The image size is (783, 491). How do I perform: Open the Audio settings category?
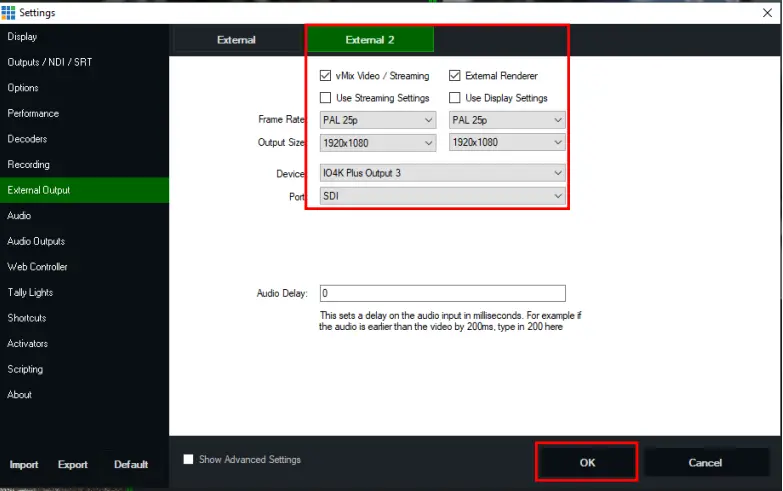pos(84,215)
